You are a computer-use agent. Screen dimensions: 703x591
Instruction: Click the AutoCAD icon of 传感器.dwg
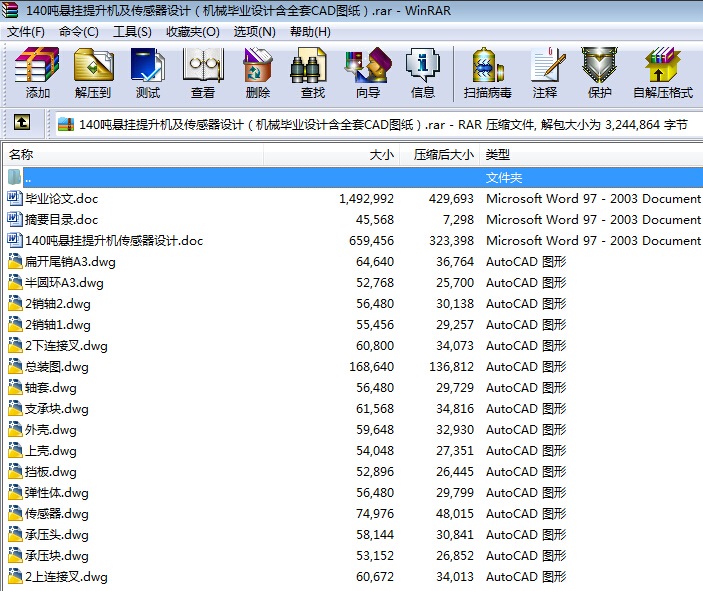15,513
